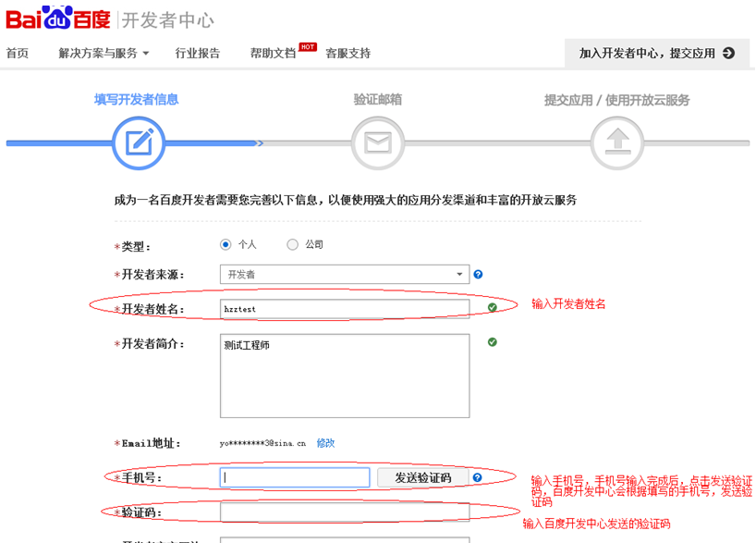Open the 行业报告 menu item
The width and height of the screenshot is (756, 543).
(x=198, y=54)
